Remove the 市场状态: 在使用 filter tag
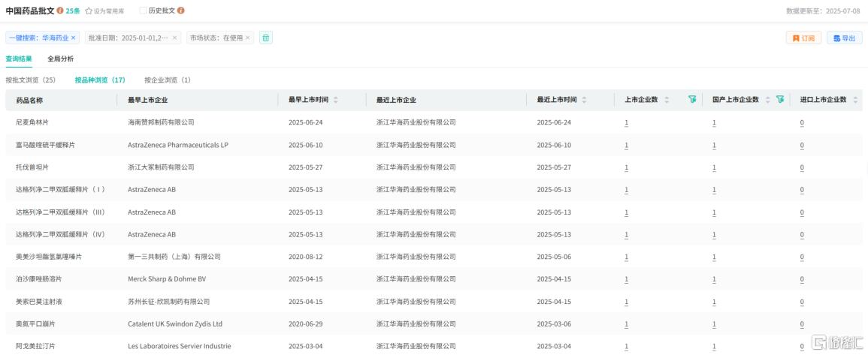This screenshot has width=868, height=355. pos(247,38)
